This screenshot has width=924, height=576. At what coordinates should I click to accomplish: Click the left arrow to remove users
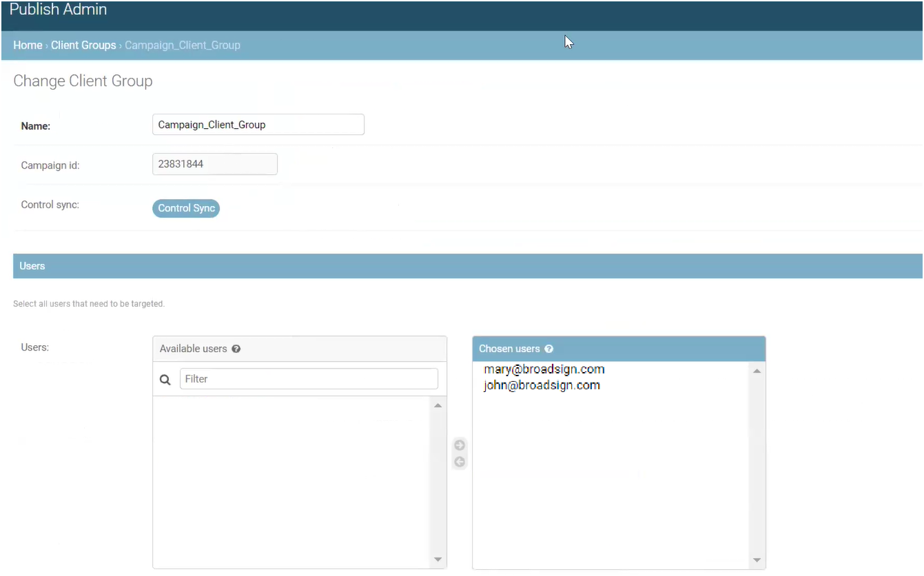coord(460,462)
